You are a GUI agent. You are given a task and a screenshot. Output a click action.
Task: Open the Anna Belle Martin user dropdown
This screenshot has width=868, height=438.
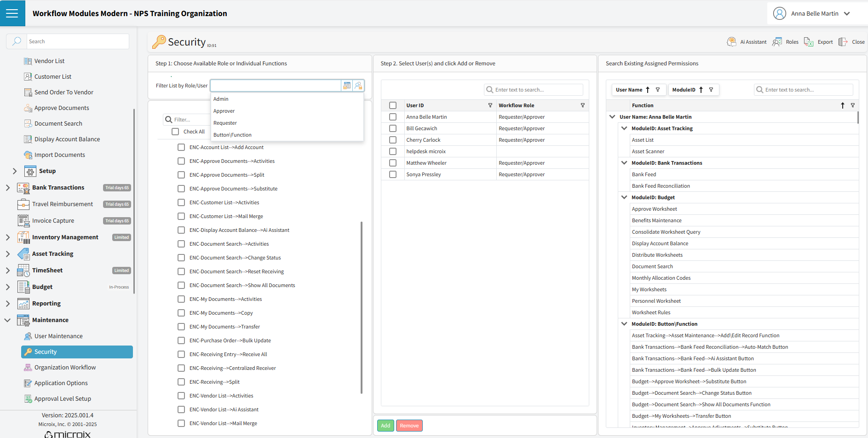coord(847,14)
